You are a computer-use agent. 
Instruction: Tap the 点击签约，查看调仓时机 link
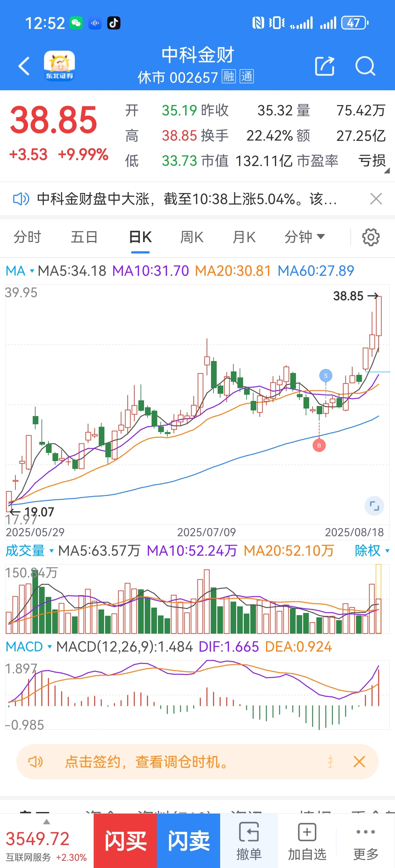tap(147, 761)
